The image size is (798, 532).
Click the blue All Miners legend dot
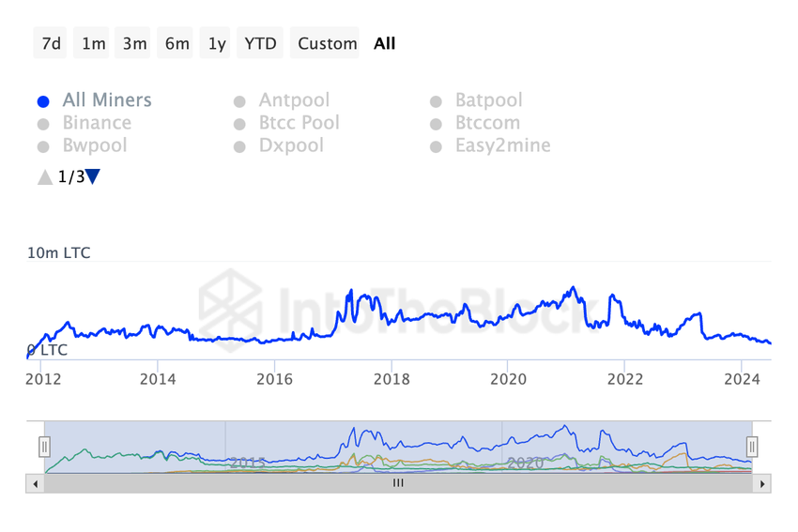pyautogui.click(x=43, y=101)
